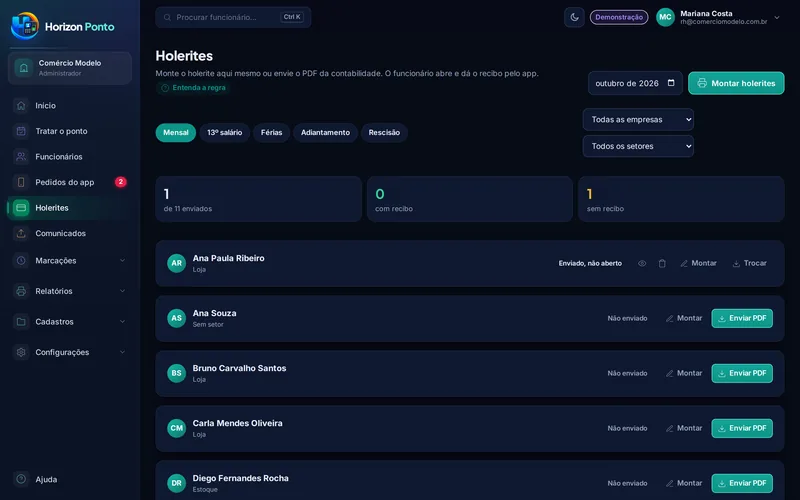Open Funcionários in the sidebar

pyautogui.click(x=69, y=157)
